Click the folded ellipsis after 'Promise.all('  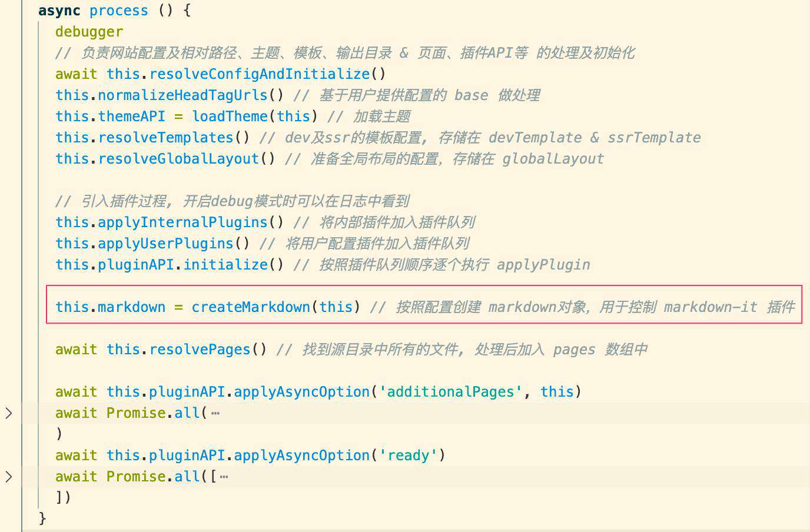215,413
